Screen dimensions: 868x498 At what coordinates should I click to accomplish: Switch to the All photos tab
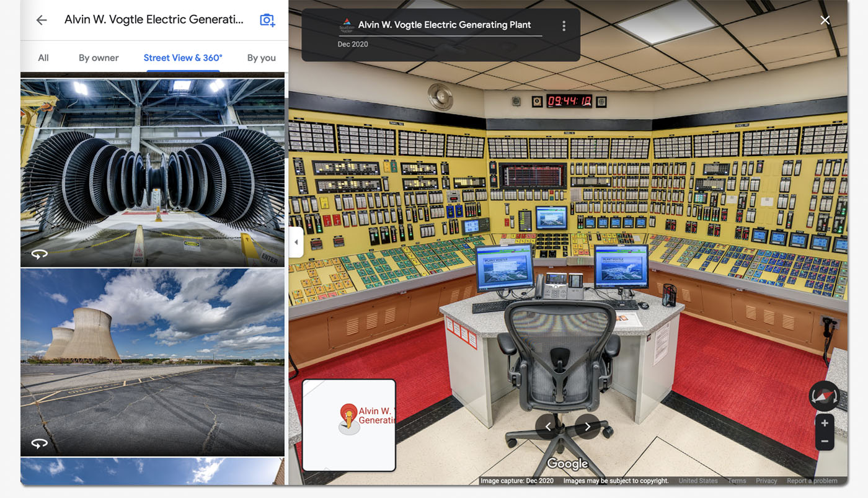click(x=43, y=58)
